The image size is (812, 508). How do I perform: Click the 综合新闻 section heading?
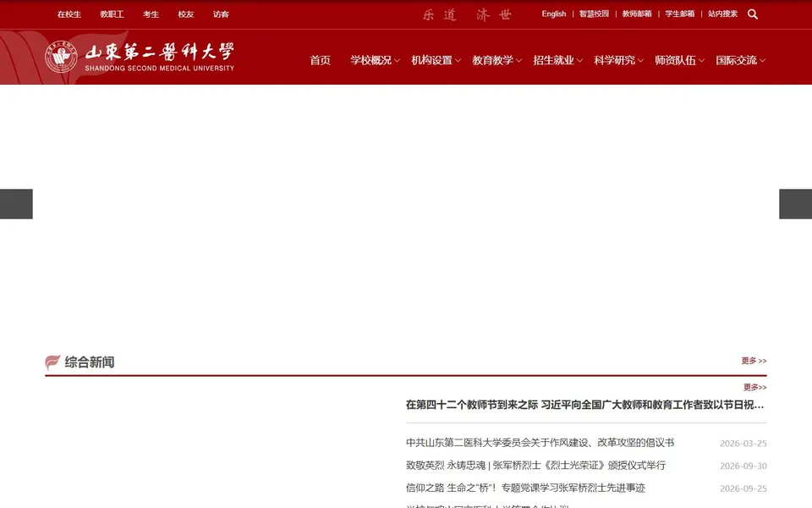[90, 362]
